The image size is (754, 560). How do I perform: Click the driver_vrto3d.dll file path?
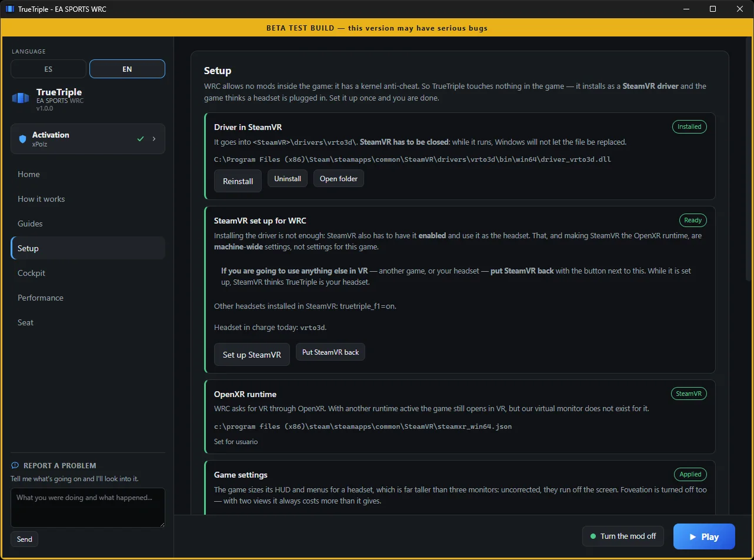point(412,159)
